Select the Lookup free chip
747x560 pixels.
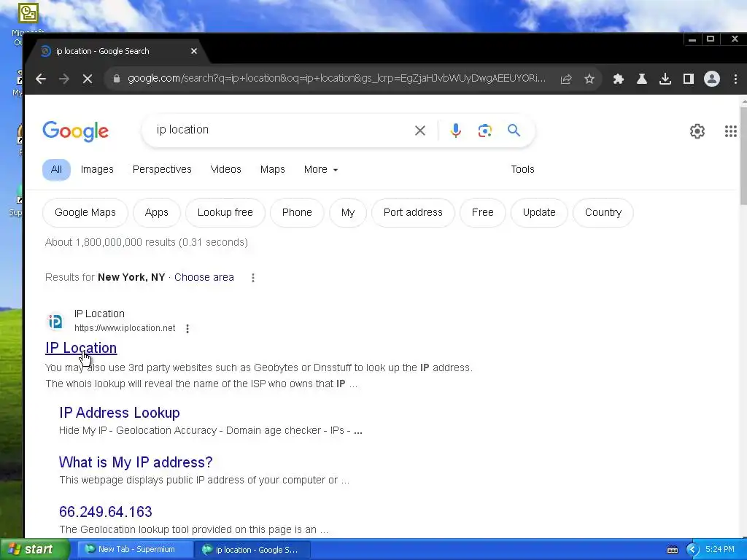coord(225,212)
